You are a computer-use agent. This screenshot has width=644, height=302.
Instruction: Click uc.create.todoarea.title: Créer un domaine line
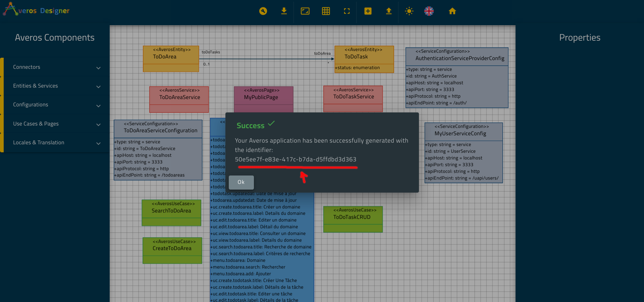coord(255,207)
